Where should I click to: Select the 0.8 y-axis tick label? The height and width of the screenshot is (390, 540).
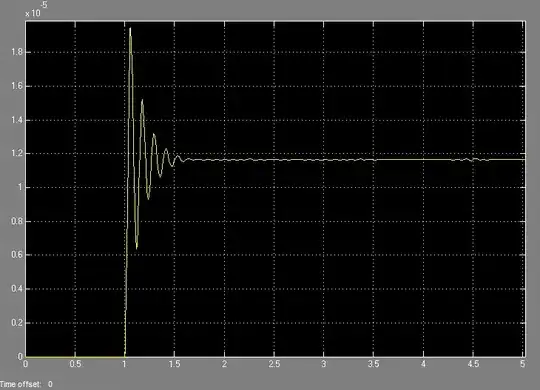(17, 221)
